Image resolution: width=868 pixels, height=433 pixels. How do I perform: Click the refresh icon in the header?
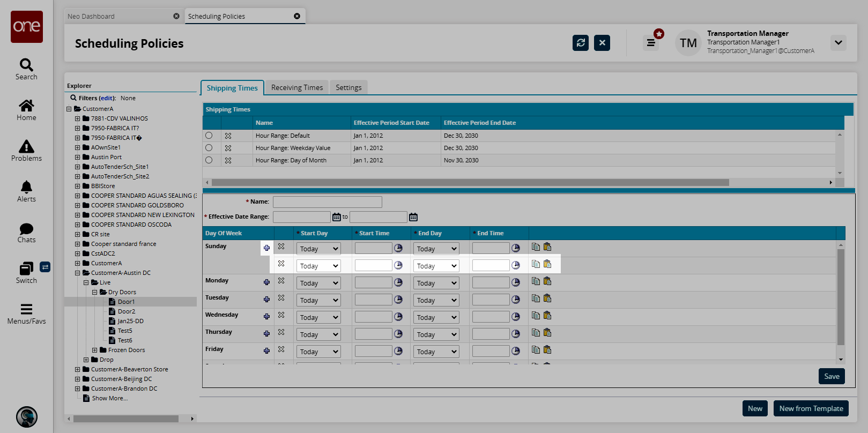pyautogui.click(x=580, y=43)
